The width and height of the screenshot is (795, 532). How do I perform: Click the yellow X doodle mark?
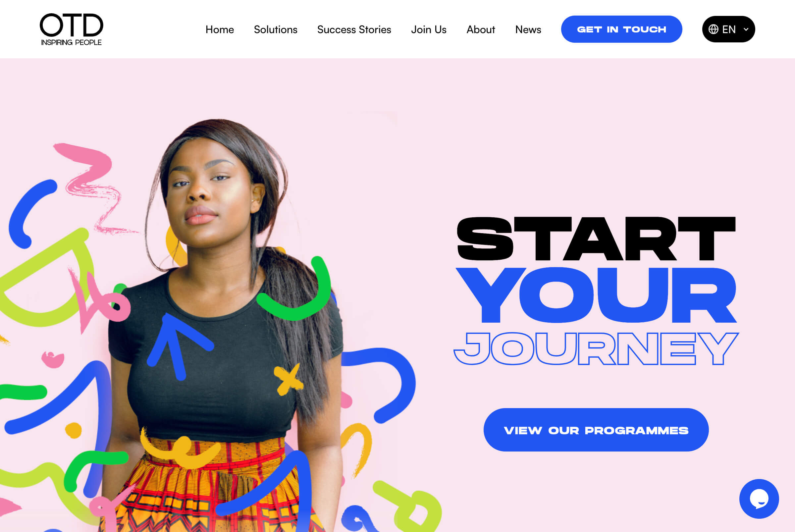point(288,379)
